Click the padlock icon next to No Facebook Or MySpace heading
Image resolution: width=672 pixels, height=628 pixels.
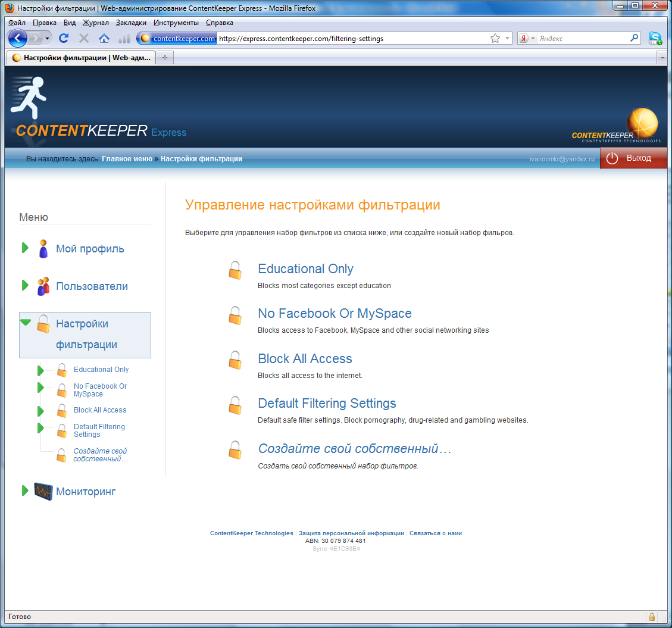click(235, 315)
